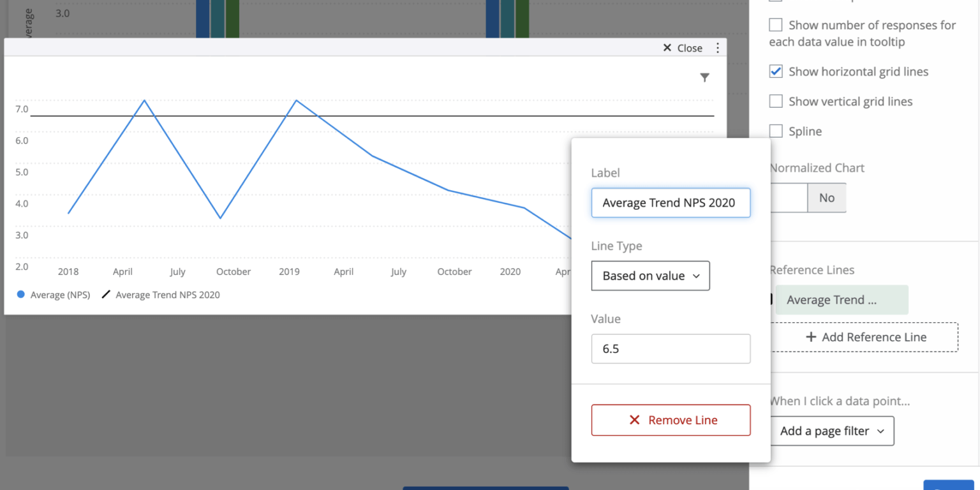Click the Value field containing 6.5
Viewport: 980px width, 490px height.
[x=671, y=348]
